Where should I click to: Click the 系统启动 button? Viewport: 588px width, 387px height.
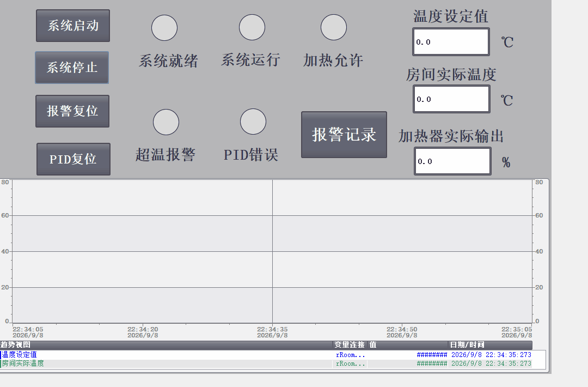[x=73, y=26]
